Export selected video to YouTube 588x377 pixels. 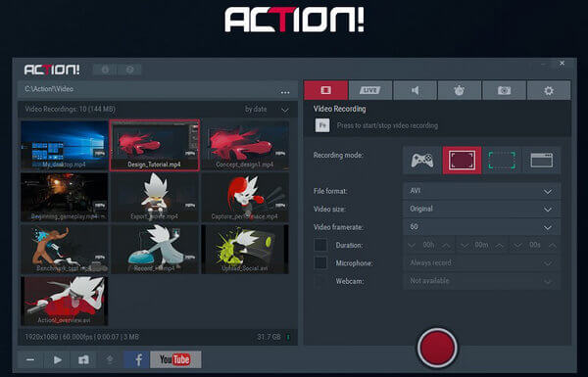coord(175,359)
